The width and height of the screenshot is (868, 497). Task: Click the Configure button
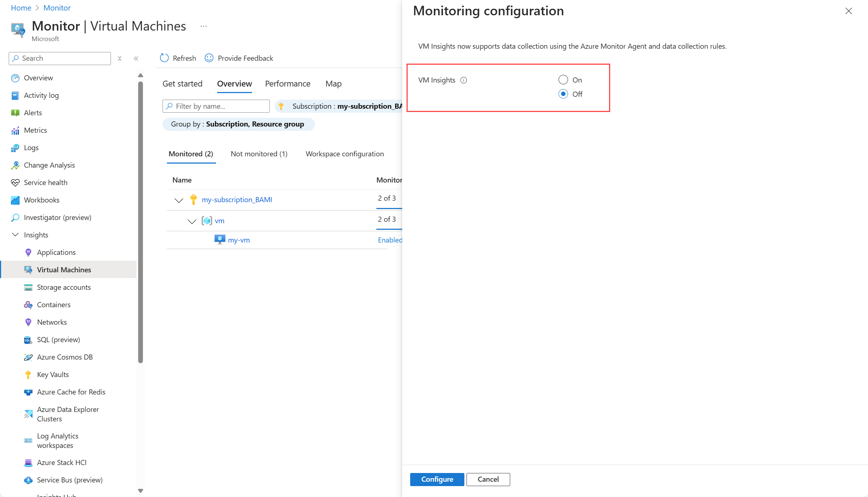437,480
